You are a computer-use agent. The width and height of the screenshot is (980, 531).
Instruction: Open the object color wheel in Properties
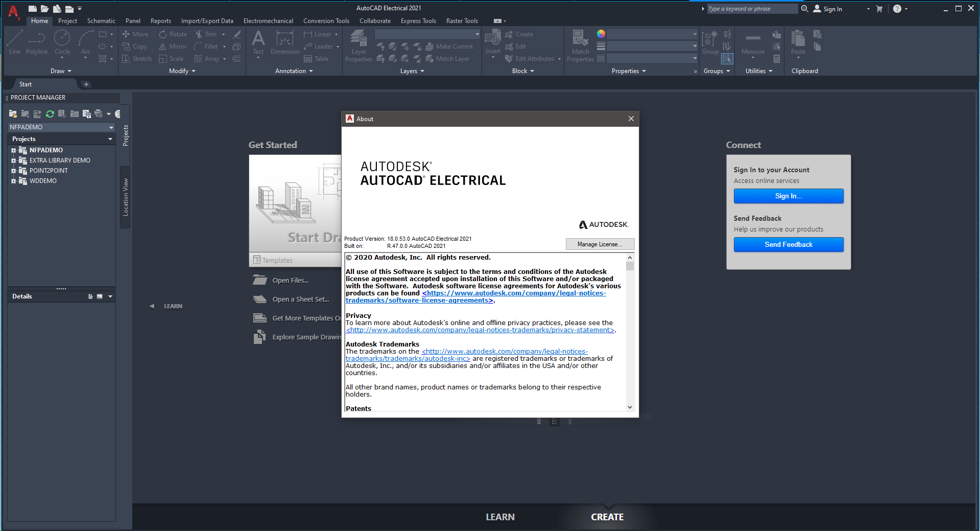(601, 34)
